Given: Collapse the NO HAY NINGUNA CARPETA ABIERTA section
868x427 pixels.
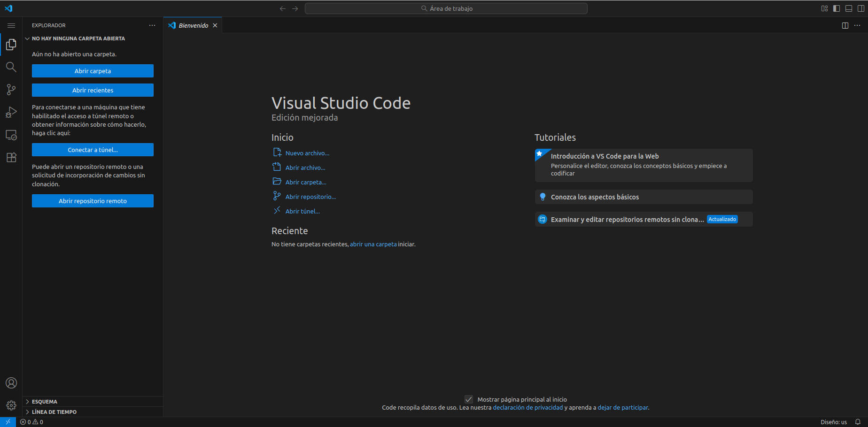Looking at the screenshot, I should point(78,38).
